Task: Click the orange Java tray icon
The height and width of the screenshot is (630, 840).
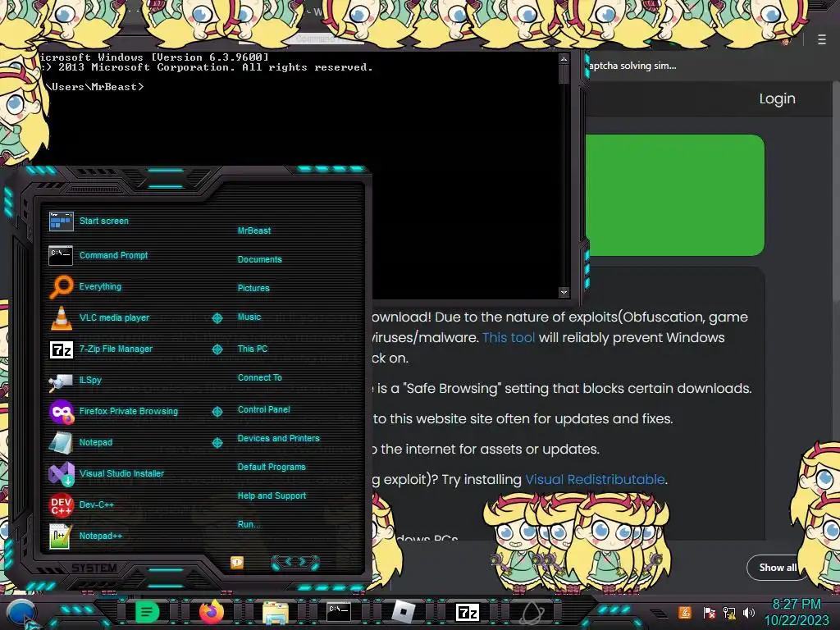Action: [x=685, y=612]
